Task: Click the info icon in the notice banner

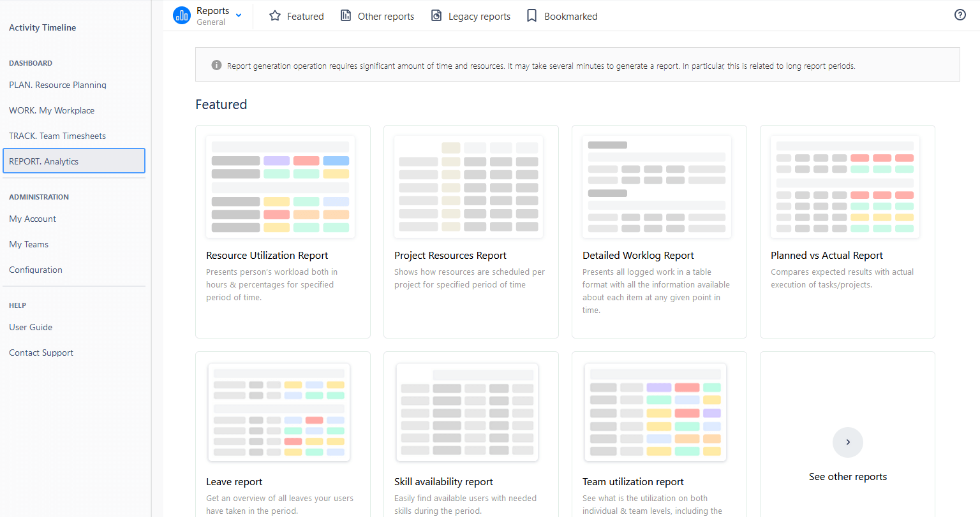Action: [x=216, y=65]
